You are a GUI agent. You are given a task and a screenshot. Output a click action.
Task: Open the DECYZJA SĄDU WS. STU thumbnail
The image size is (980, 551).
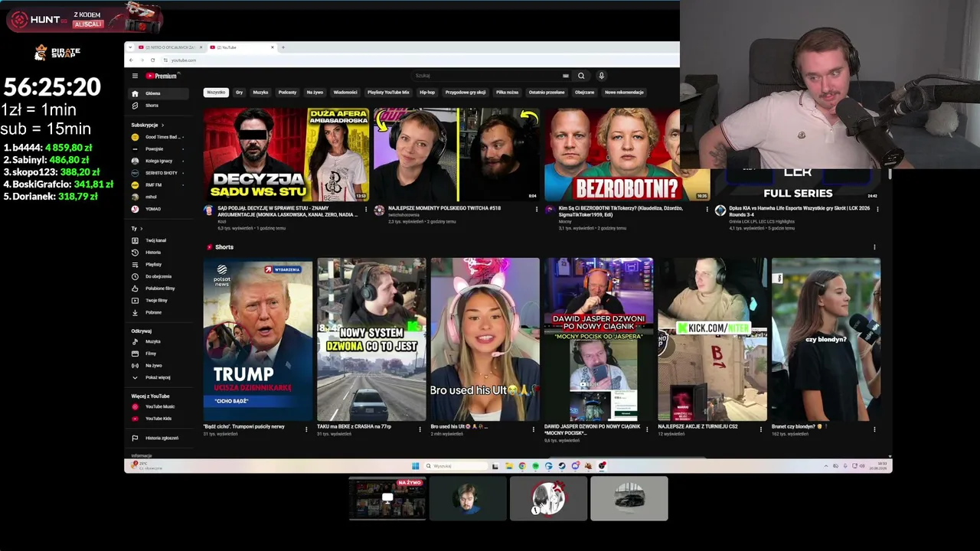(x=286, y=154)
